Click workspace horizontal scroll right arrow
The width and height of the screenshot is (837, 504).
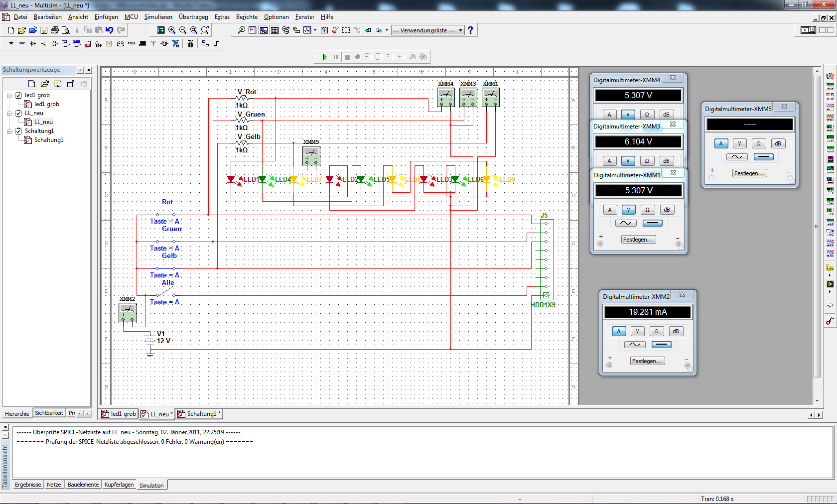coord(819,414)
